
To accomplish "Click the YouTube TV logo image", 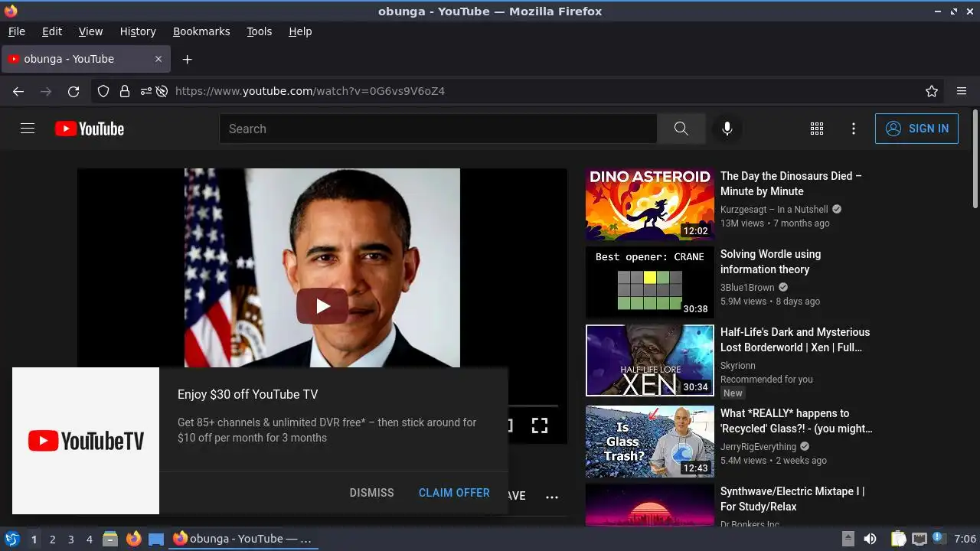I will click(x=86, y=441).
